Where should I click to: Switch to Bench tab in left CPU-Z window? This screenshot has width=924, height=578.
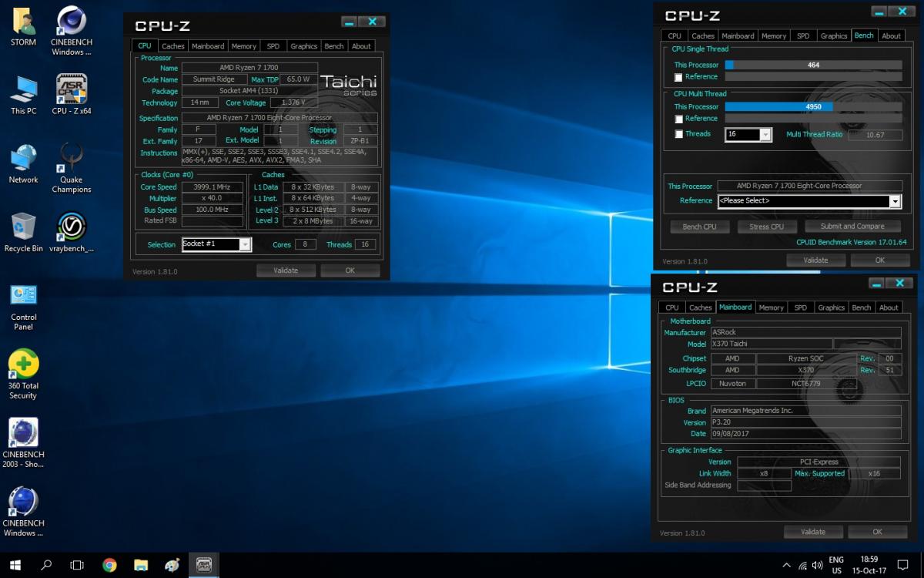[x=334, y=46]
